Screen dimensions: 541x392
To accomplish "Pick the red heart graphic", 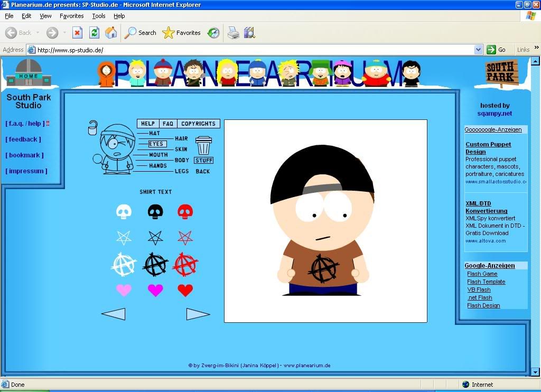I will (x=185, y=290).
